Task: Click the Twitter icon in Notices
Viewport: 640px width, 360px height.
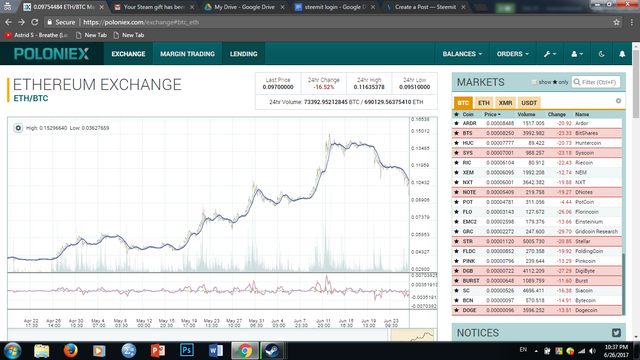Action: pyautogui.click(x=616, y=333)
